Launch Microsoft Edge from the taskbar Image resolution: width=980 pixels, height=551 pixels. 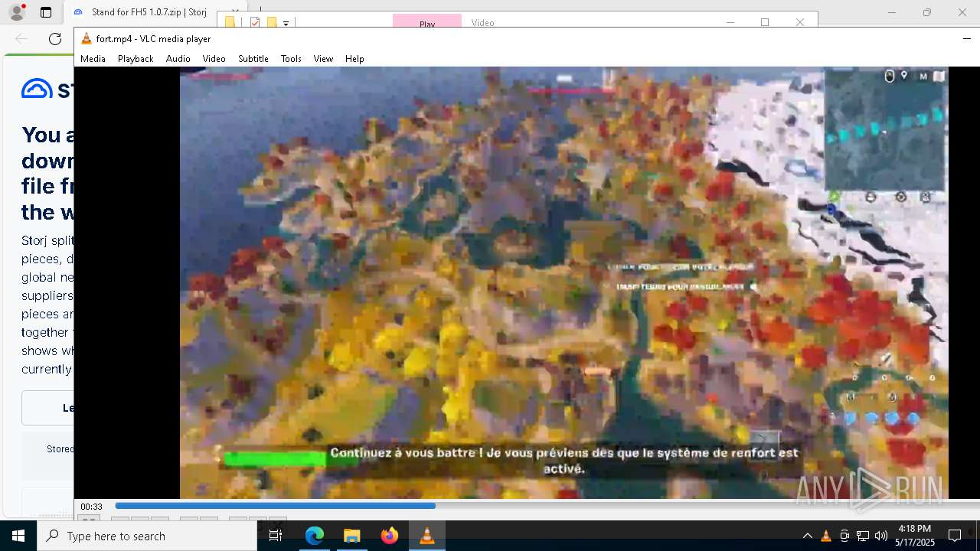(315, 536)
